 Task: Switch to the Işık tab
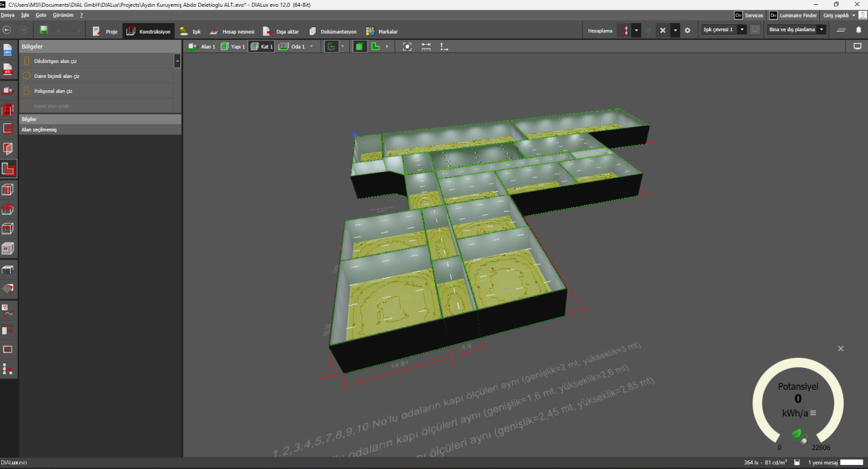point(191,31)
